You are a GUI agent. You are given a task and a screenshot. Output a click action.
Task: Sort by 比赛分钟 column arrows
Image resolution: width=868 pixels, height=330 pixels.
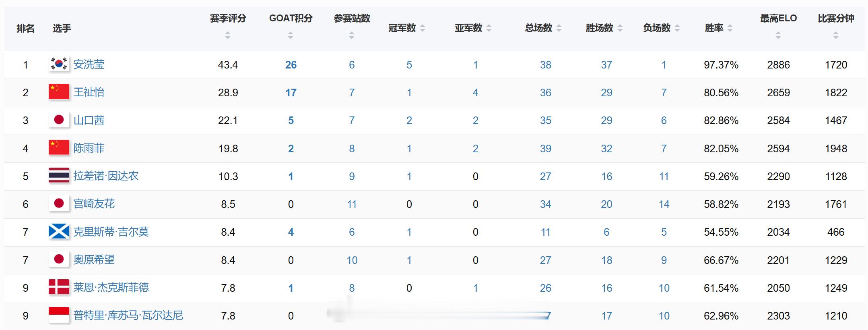[836, 36]
